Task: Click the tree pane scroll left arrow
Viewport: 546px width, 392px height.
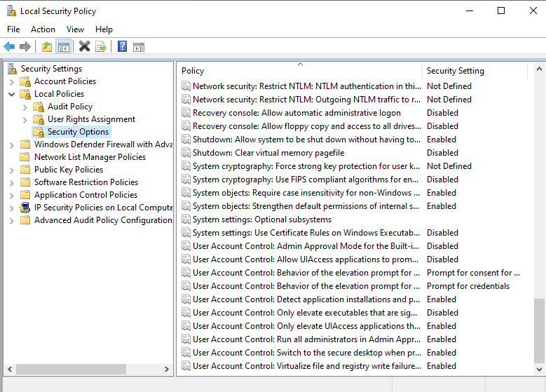Action: click(x=10, y=369)
